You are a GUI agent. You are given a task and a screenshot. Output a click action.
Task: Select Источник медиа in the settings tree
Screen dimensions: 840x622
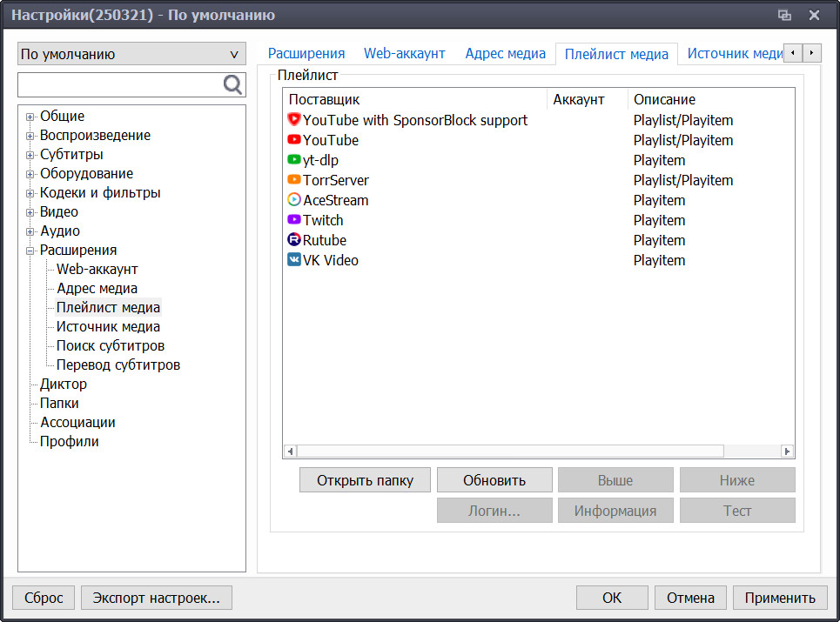point(108,326)
